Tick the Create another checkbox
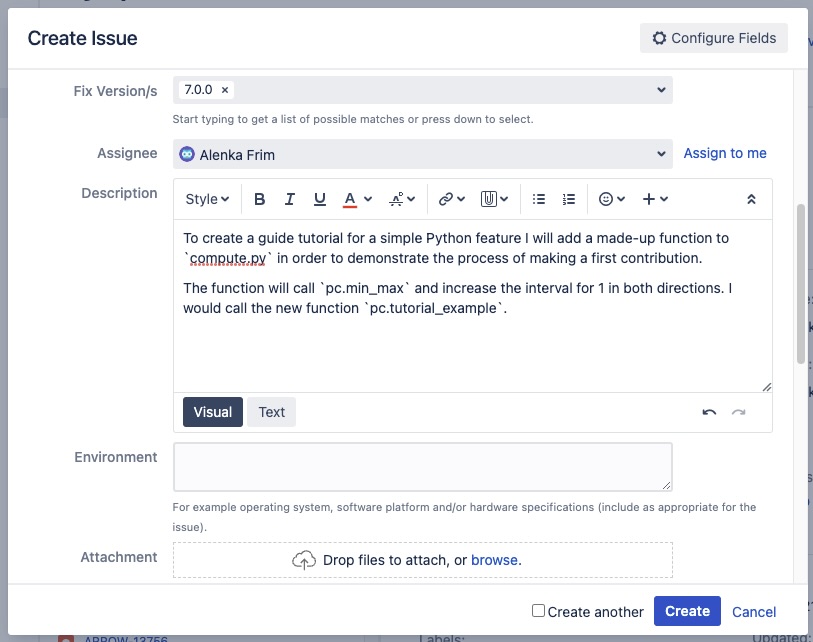The height and width of the screenshot is (642, 813). [538, 611]
